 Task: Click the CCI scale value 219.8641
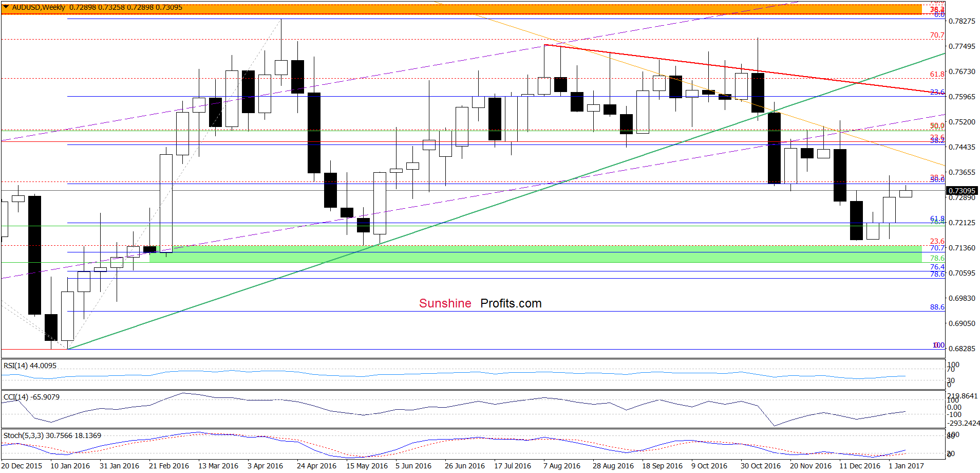(963, 396)
